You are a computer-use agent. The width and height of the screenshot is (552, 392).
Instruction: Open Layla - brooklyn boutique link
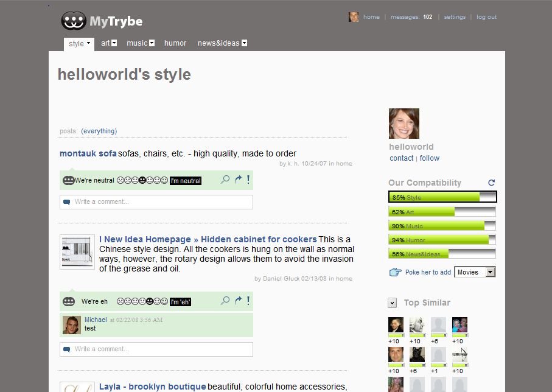(x=152, y=387)
